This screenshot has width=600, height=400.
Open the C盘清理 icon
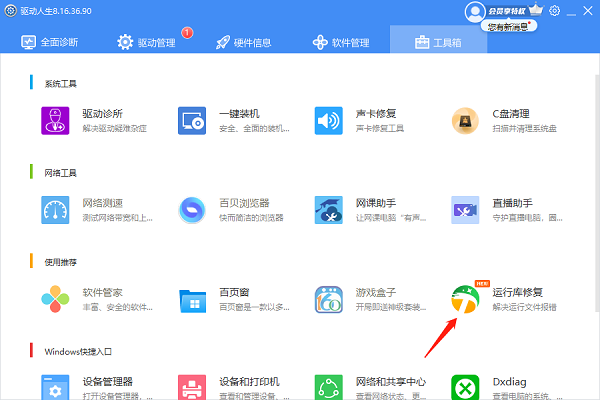coord(465,121)
